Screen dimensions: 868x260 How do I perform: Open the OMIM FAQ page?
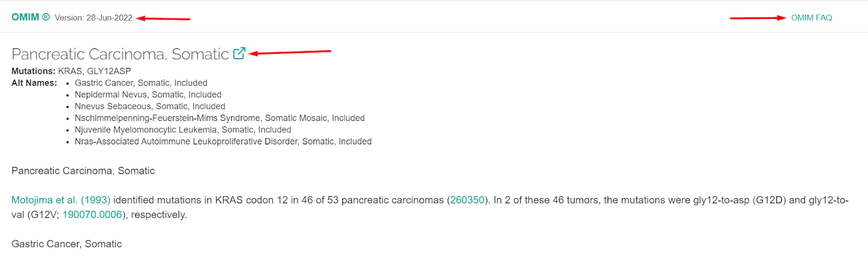click(x=811, y=18)
